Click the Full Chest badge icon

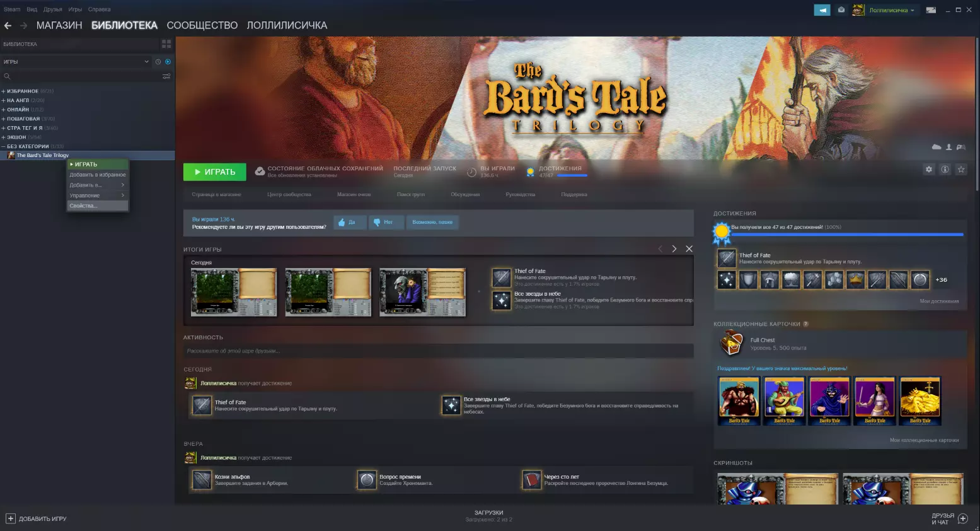click(x=731, y=343)
